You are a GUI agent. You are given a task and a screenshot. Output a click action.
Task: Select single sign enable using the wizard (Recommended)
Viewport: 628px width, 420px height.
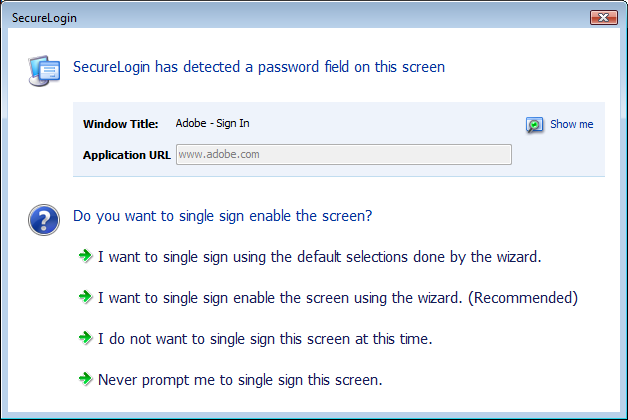click(x=338, y=298)
